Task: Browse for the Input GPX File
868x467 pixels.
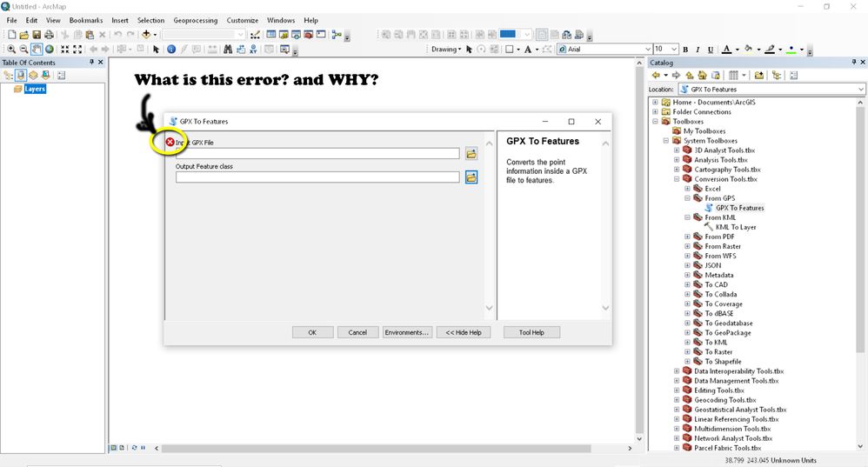Action: [471, 154]
